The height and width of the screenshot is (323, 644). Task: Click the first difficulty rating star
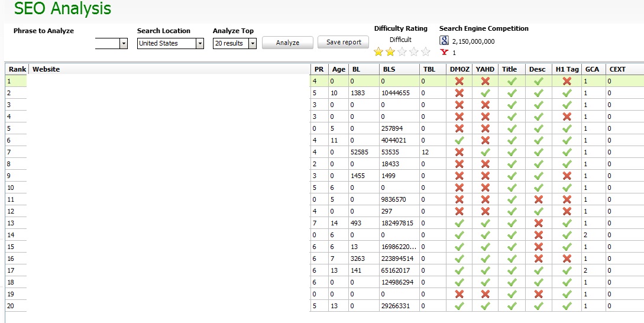pyautogui.click(x=378, y=52)
